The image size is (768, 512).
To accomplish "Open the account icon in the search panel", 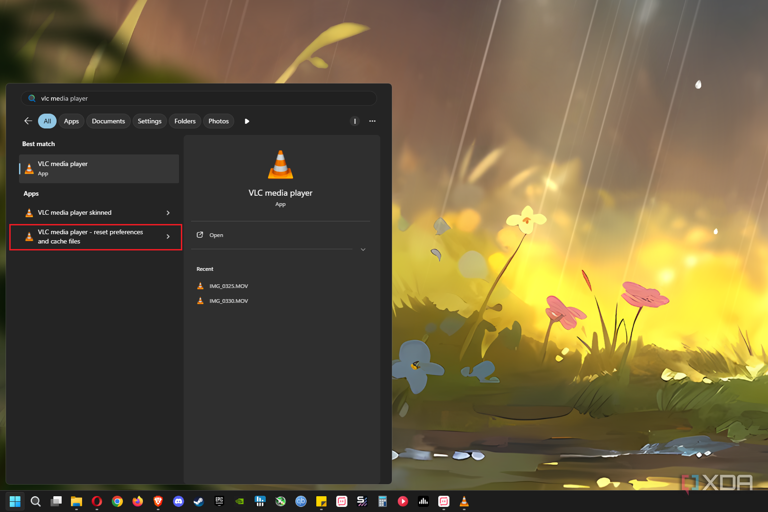I will click(x=355, y=121).
